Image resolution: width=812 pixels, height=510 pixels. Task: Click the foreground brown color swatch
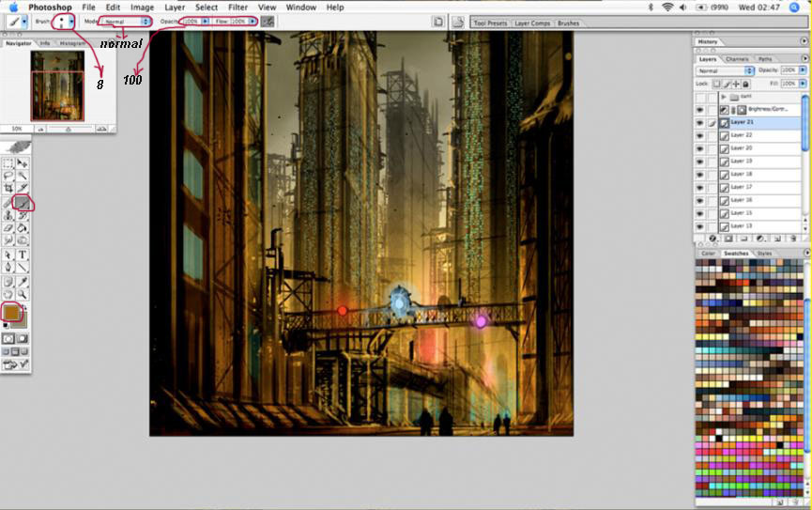(10, 312)
